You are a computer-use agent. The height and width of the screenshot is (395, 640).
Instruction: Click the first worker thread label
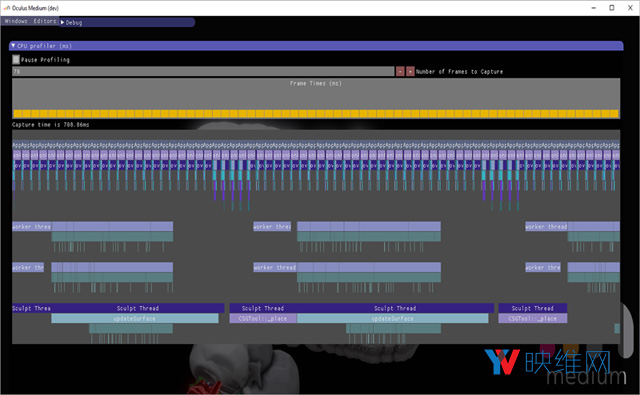pyautogui.click(x=31, y=226)
